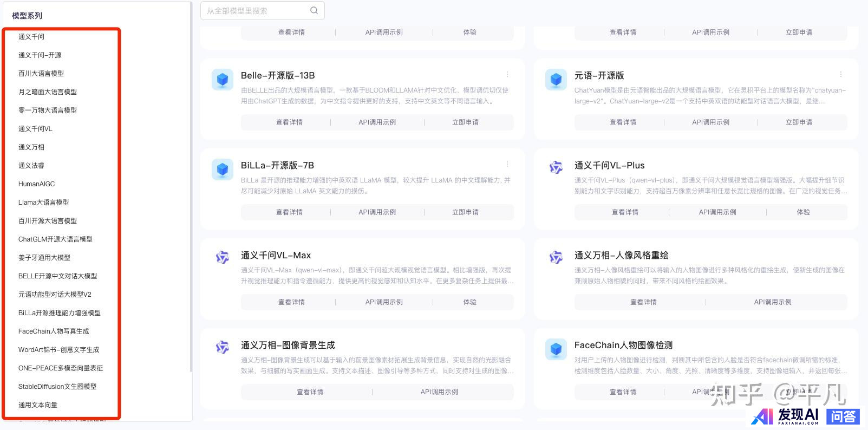Select BiLLa开源推理能力增强模型 in the sidebar
Screen dimensions: 868x430
(60, 313)
